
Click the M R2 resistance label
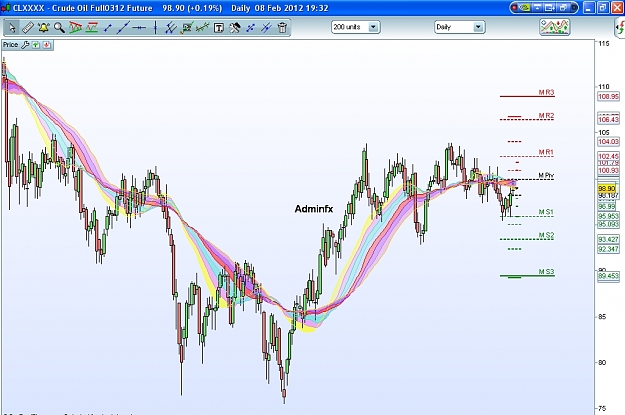click(546, 115)
